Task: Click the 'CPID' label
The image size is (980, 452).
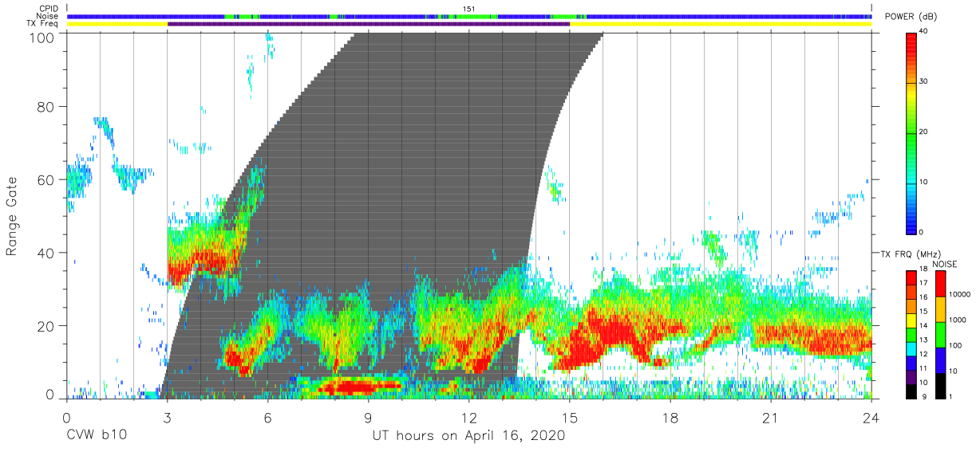Action: (49, 9)
